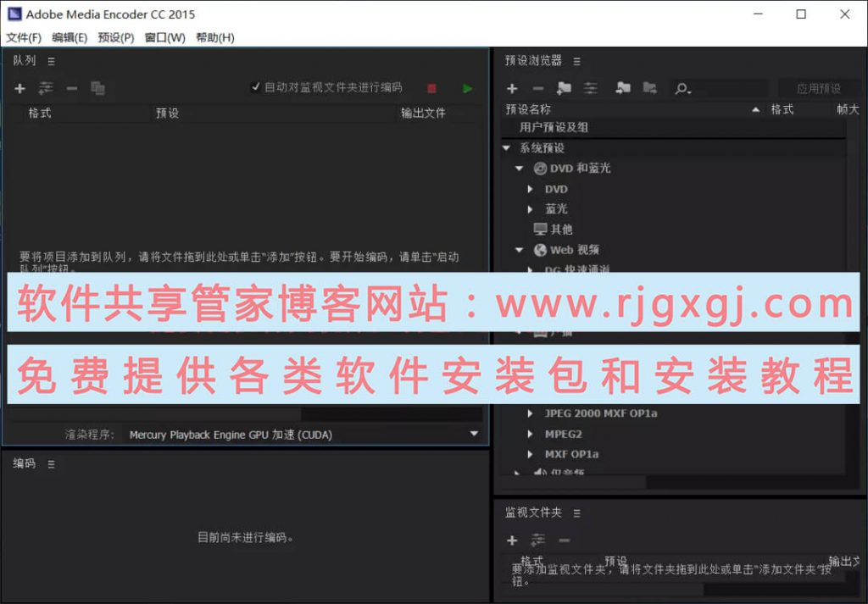Expand the 蓝光 preset folder arrow
Image resolution: width=868 pixels, height=604 pixels.
point(531,209)
